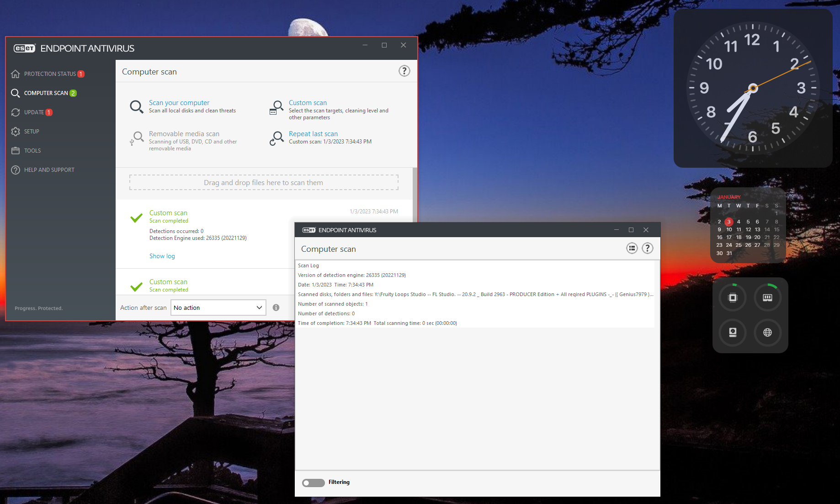Click the Update red alert badge
840x504 pixels.
[x=49, y=112]
